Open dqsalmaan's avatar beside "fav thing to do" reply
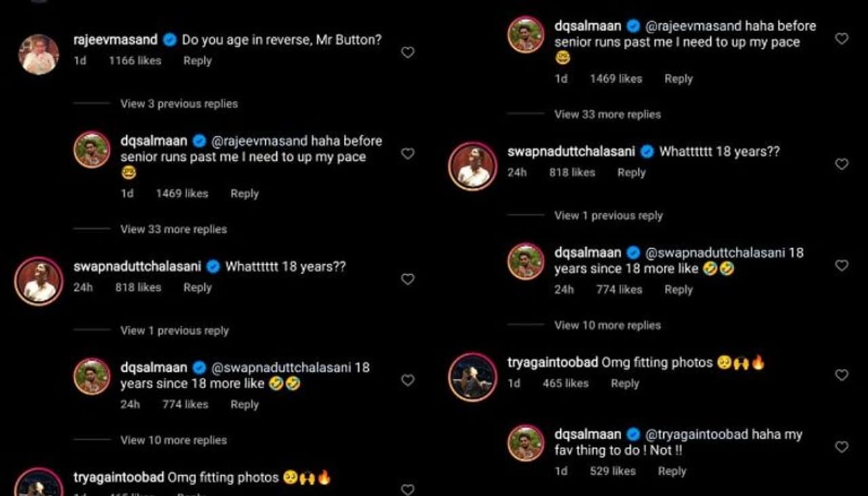Viewport: 868px width, 496px height. pyautogui.click(x=526, y=444)
